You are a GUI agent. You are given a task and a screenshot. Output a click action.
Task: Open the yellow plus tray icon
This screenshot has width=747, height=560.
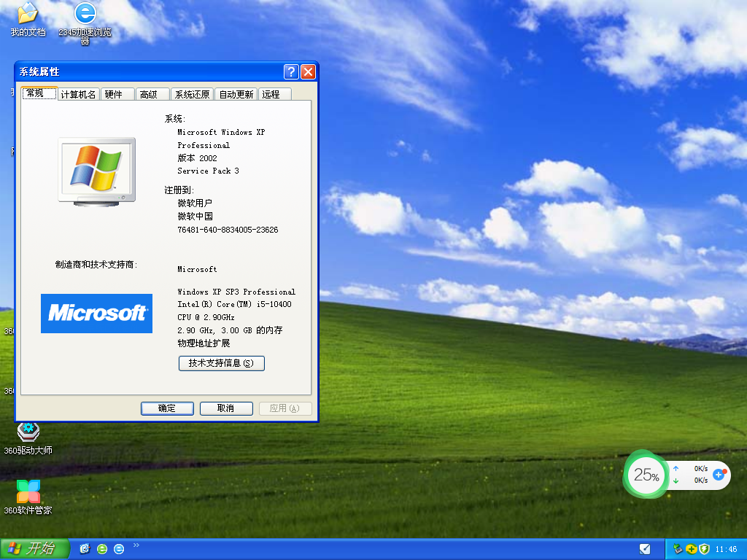click(x=691, y=548)
